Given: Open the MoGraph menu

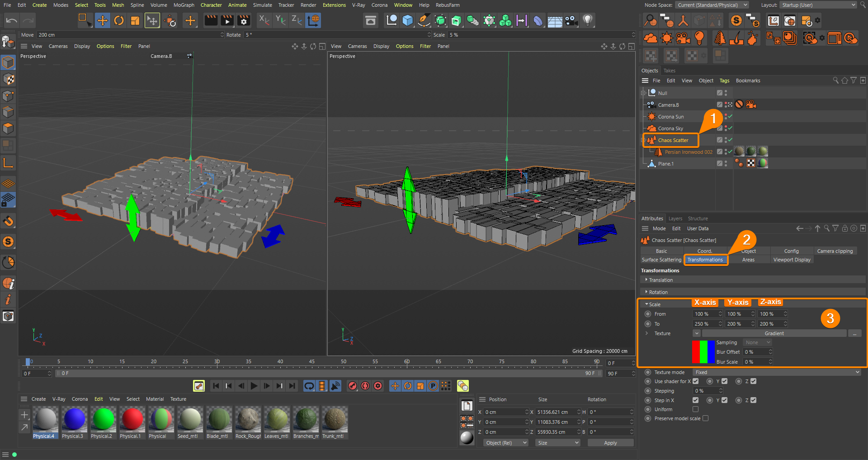Looking at the screenshot, I should click(184, 5).
